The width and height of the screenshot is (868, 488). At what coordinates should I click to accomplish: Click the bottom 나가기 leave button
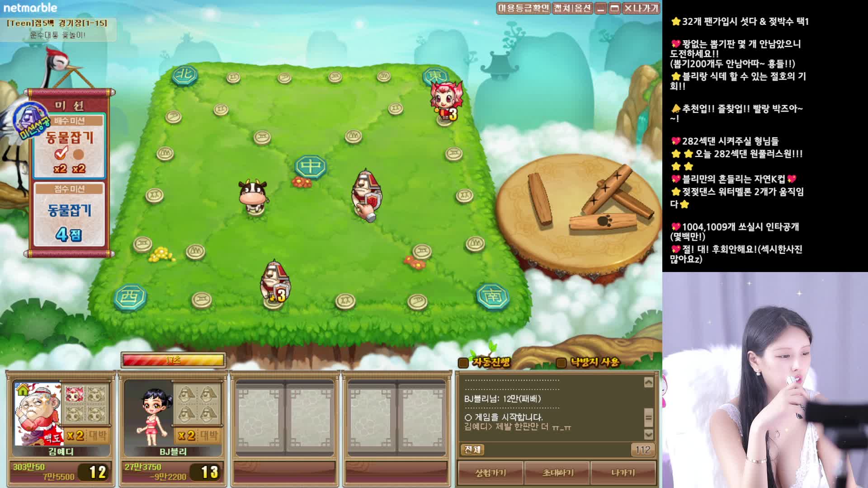[x=623, y=473]
